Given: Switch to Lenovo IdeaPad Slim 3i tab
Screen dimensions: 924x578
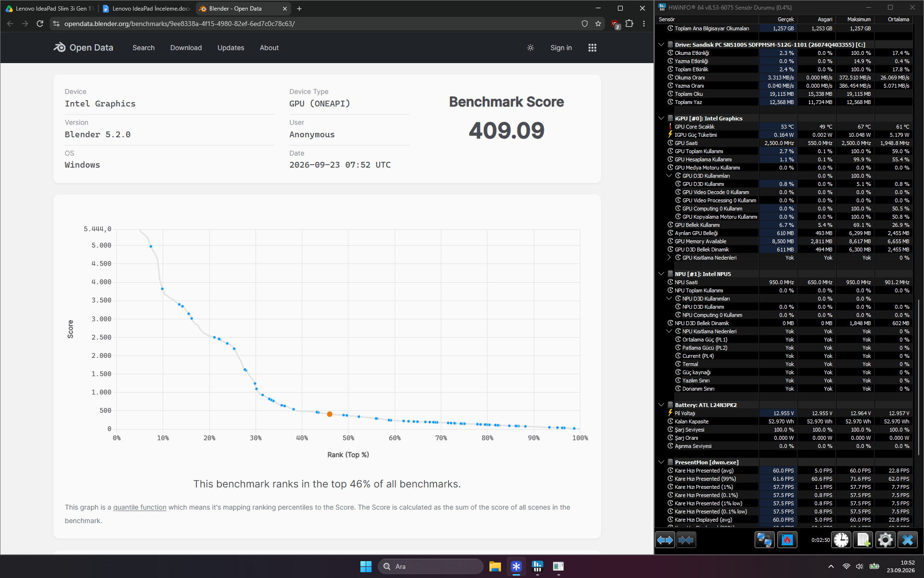Looking at the screenshot, I should click(49, 9).
